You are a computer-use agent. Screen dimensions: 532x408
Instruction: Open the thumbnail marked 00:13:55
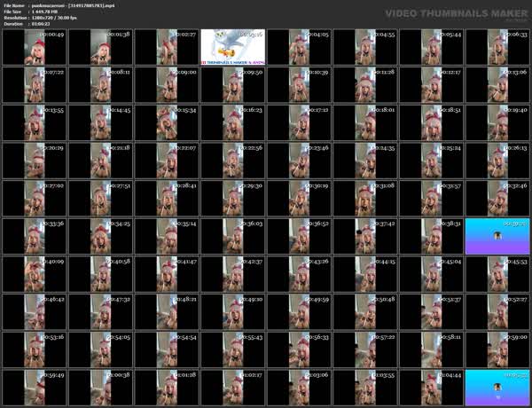34,122
